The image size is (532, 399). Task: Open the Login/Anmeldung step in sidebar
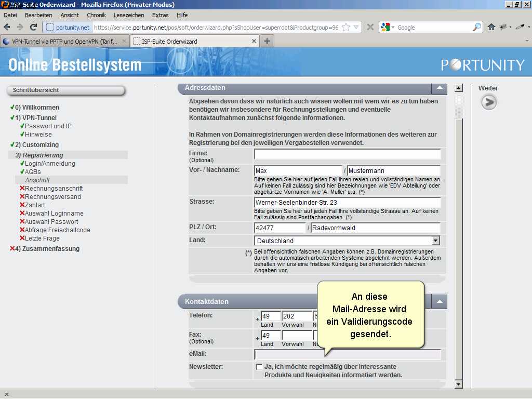click(x=50, y=163)
